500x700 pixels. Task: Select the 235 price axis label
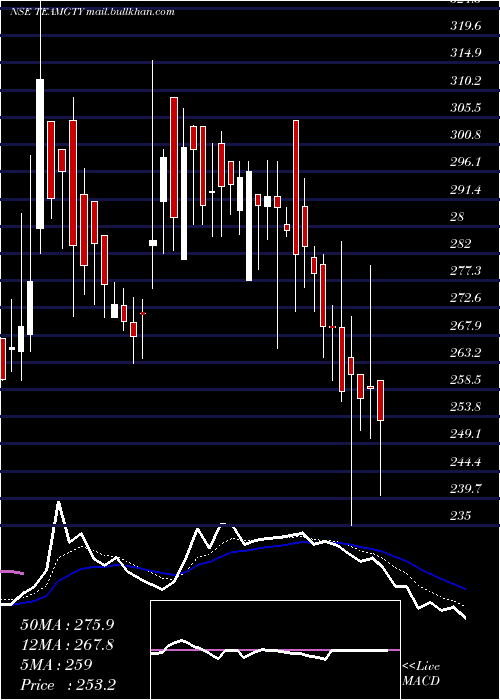461,517
